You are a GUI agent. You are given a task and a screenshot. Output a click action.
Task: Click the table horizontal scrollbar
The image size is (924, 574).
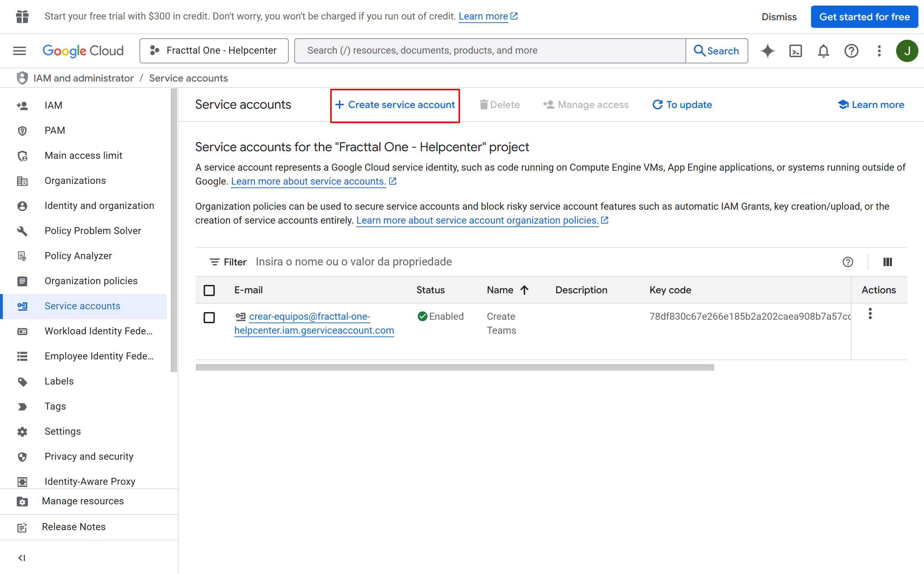454,367
